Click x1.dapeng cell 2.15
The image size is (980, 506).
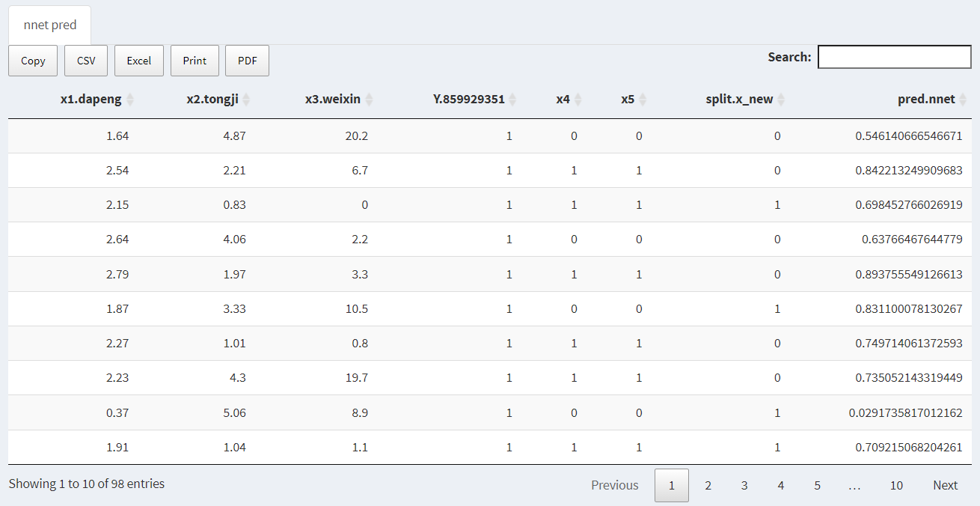[117, 205]
